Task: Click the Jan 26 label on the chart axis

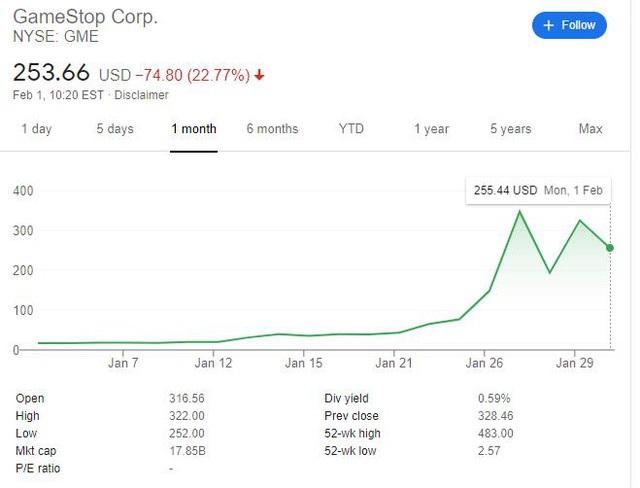Action: pyautogui.click(x=484, y=363)
